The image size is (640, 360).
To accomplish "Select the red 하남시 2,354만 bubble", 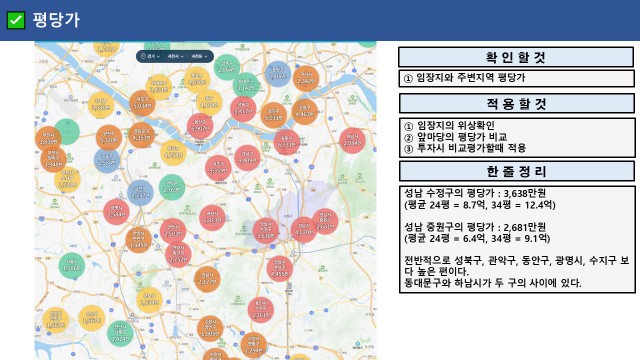I will [352, 140].
